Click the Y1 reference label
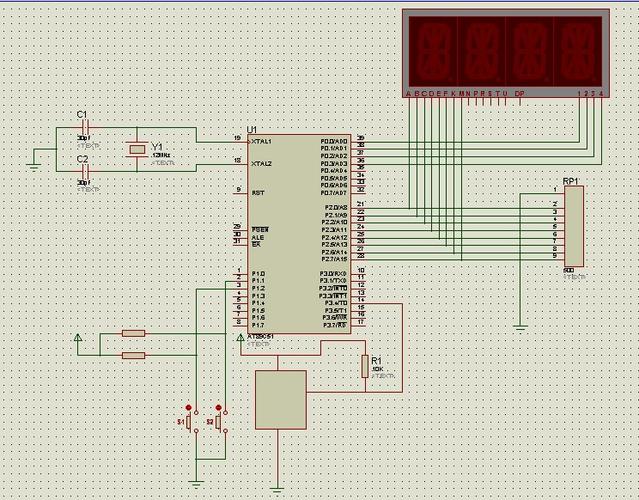This screenshot has height=500, width=639. (x=157, y=146)
